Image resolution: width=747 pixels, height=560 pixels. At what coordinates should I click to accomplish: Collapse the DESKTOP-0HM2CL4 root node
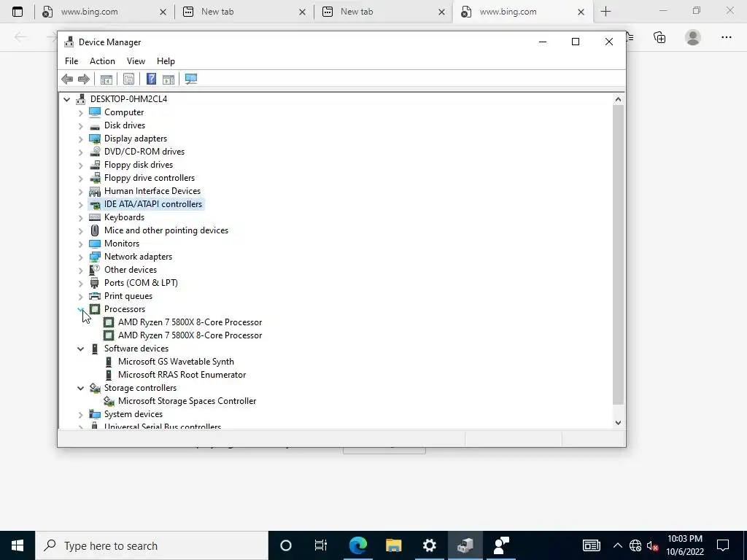[x=66, y=99]
